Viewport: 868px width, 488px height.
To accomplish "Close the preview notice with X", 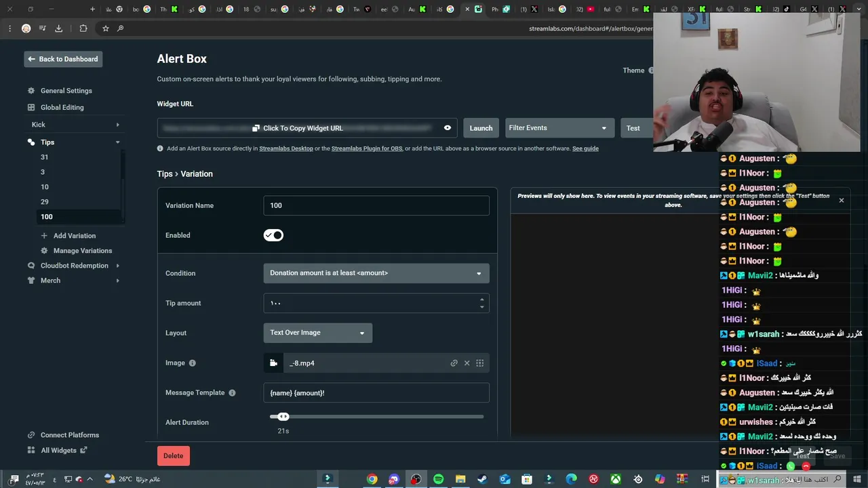I will [842, 201].
